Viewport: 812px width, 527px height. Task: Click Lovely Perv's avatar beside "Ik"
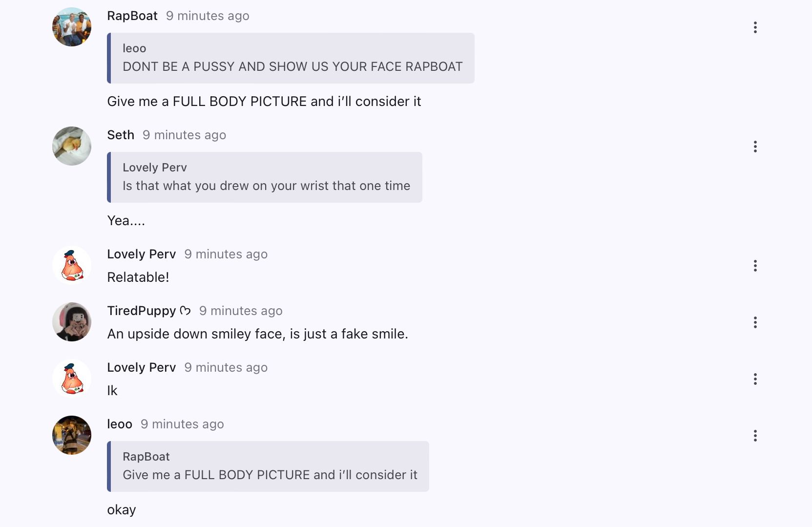(x=72, y=379)
